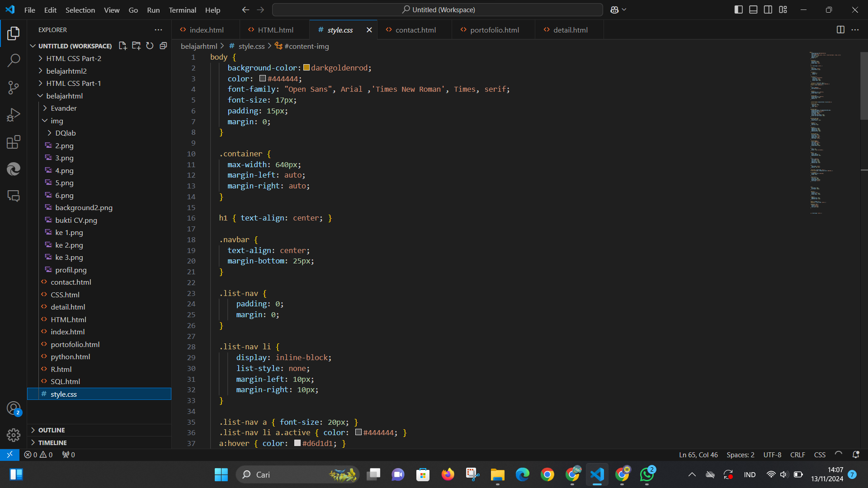Click New File icon in explorer header
Screen dimensions: 868x488
click(x=123, y=46)
